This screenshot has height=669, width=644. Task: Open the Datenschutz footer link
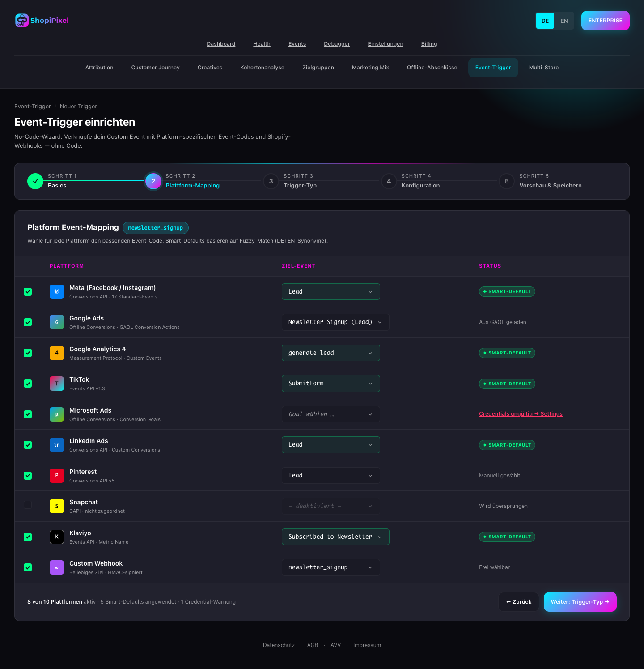pyautogui.click(x=279, y=645)
